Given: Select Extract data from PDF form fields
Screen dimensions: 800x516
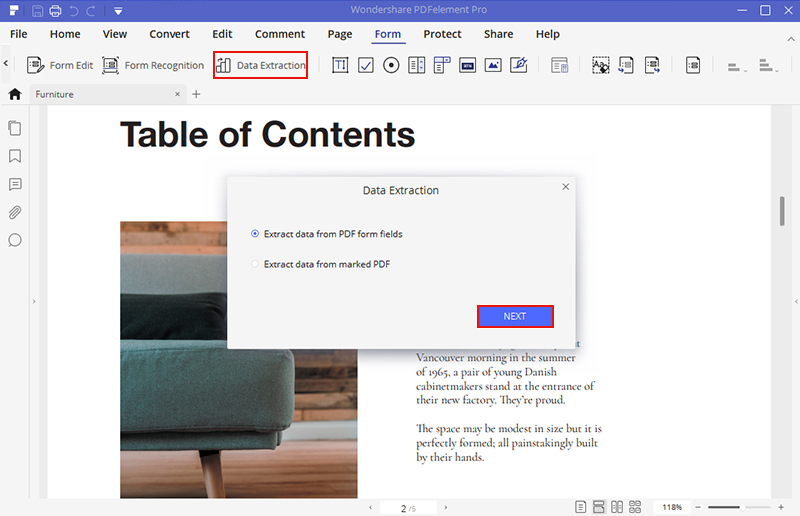Looking at the screenshot, I should coord(255,234).
